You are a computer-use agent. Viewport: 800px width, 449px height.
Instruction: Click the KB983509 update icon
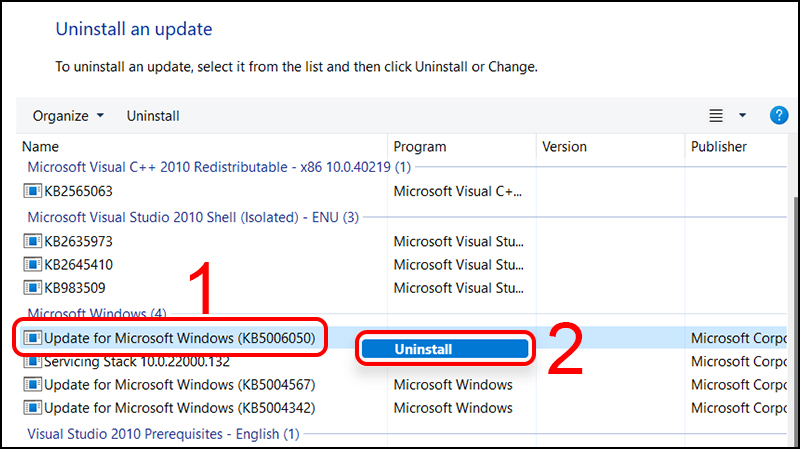click(33, 289)
